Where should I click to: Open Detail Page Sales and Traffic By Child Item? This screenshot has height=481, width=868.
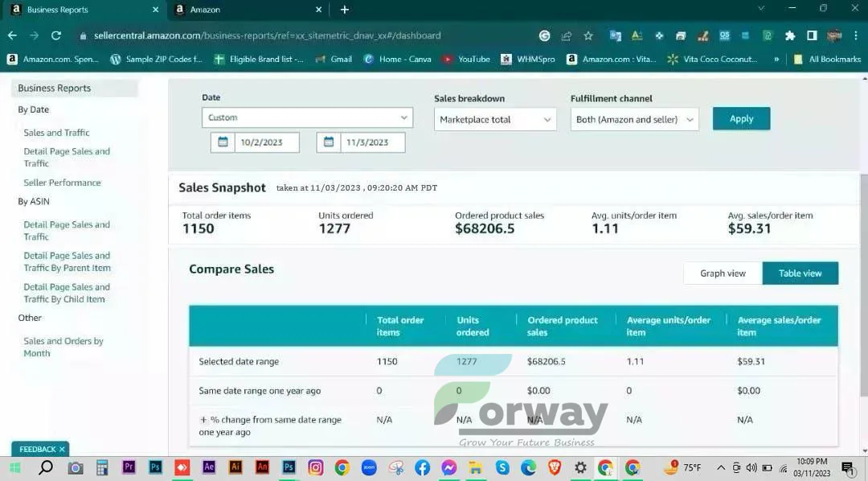point(67,293)
